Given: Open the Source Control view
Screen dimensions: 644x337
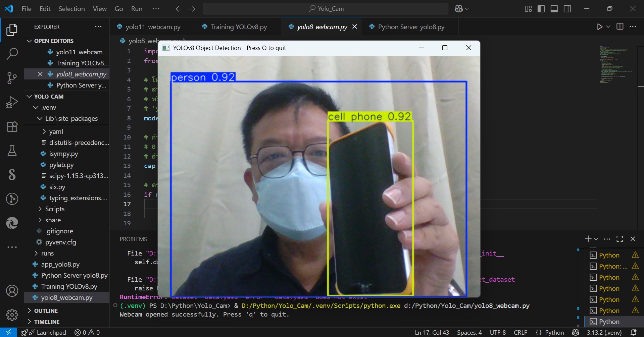Looking at the screenshot, I should (x=12, y=78).
